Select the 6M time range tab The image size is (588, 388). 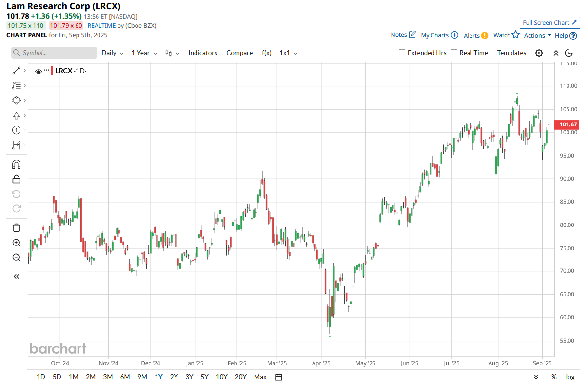125,377
